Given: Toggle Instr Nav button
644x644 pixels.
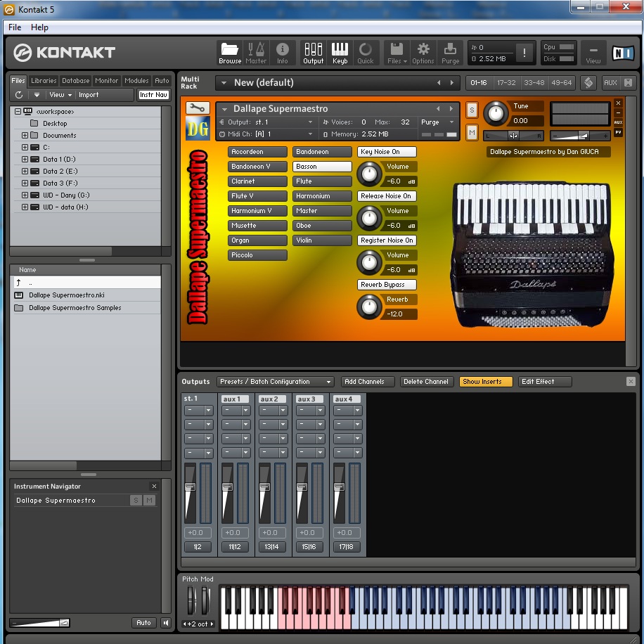Looking at the screenshot, I should [x=153, y=95].
